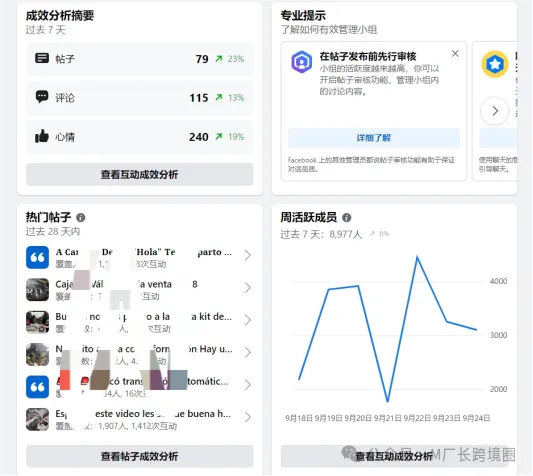The height and width of the screenshot is (476, 533).
Task: Click the 13% growth value
Action: tap(236, 98)
